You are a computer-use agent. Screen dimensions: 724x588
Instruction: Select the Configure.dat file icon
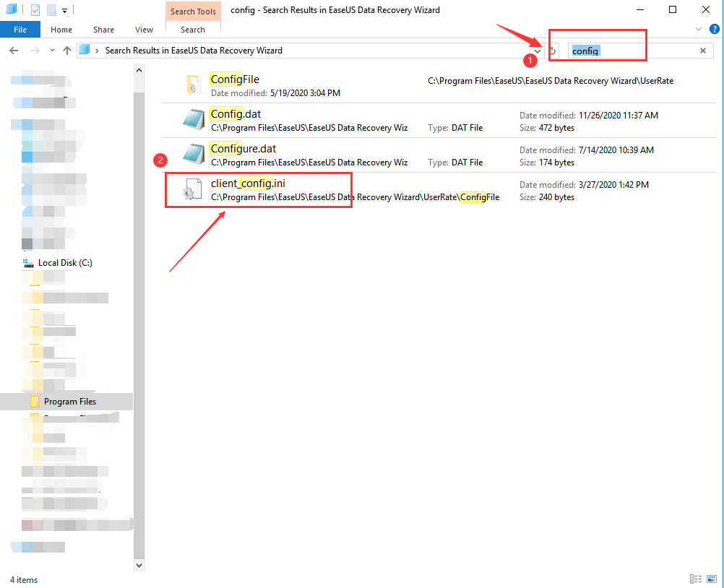[x=194, y=154]
